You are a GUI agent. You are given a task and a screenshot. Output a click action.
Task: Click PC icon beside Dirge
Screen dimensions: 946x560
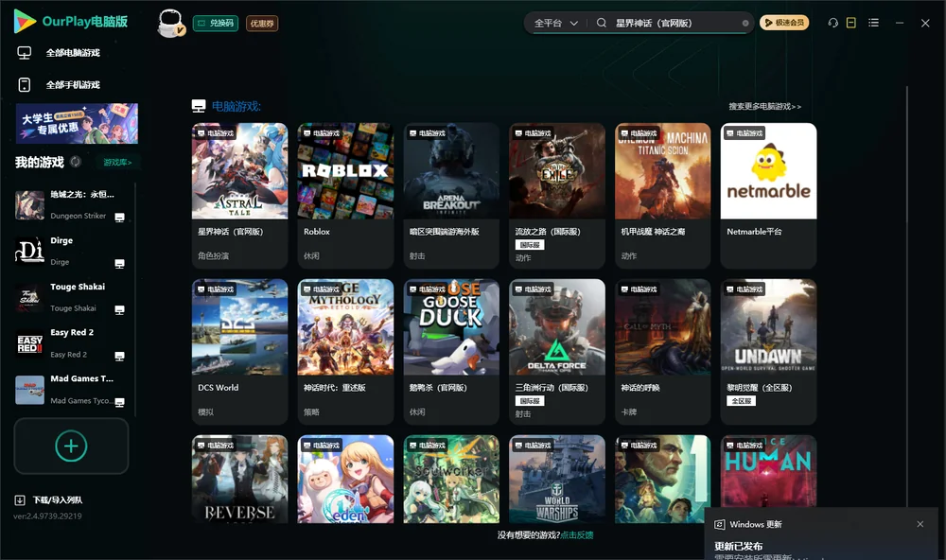pyautogui.click(x=119, y=264)
